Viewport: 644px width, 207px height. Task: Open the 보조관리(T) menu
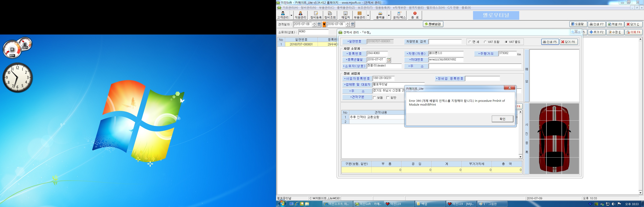point(365,8)
